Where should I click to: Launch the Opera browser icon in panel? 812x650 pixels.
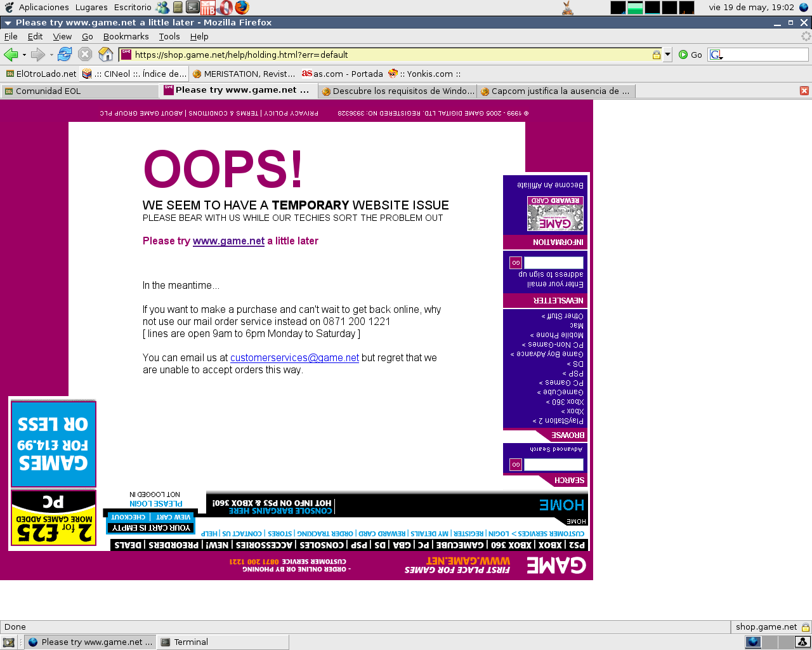[225, 8]
